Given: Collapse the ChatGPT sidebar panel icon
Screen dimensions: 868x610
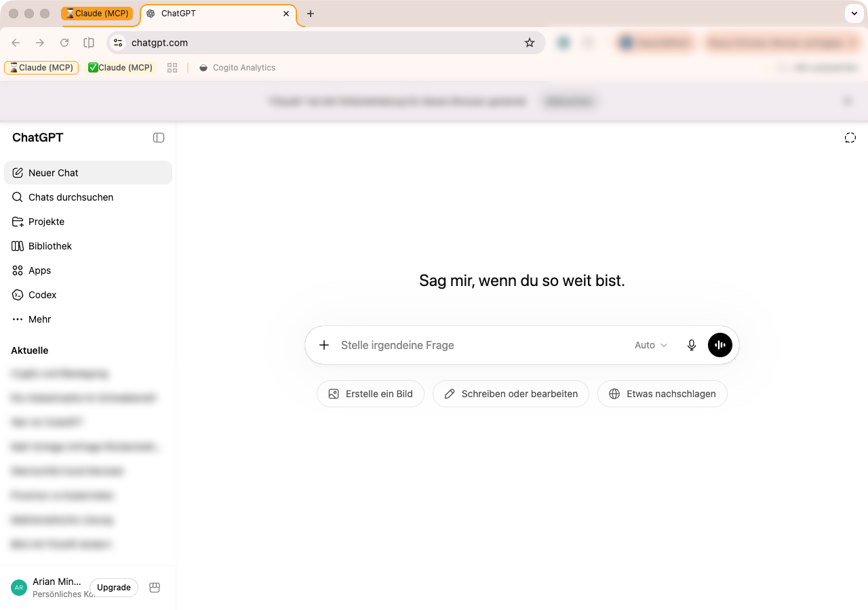Looking at the screenshot, I should point(159,138).
